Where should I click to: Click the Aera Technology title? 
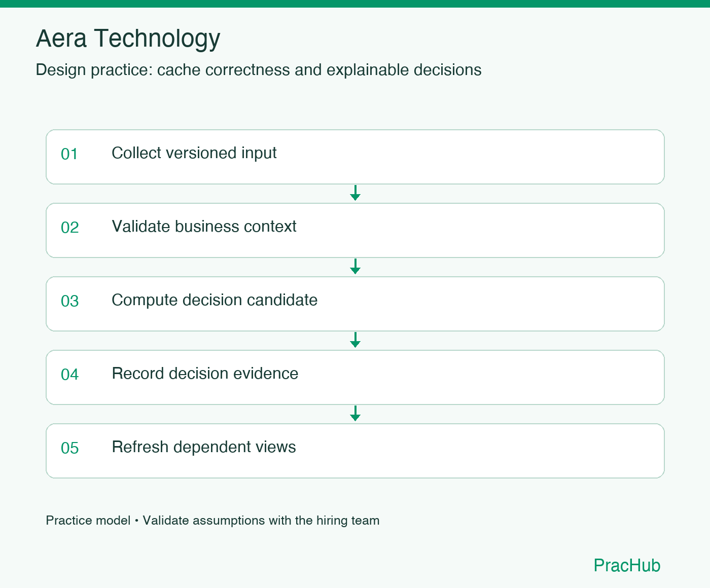(x=128, y=39)
